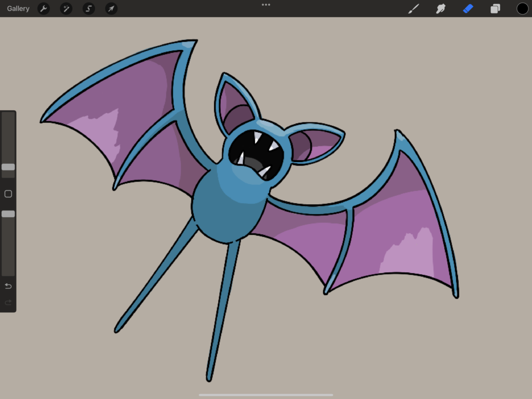532x399 pixels.
Task: Open the Layers panel
Action: (495, 8)
